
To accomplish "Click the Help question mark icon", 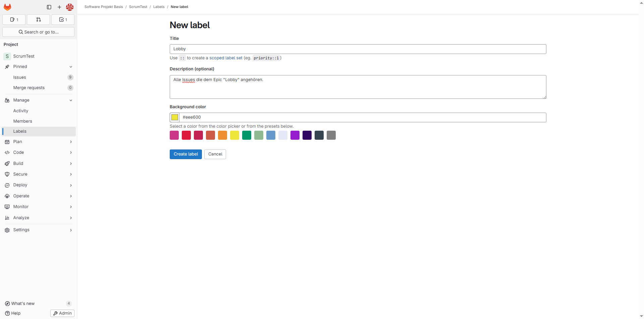I will point(7,313).
